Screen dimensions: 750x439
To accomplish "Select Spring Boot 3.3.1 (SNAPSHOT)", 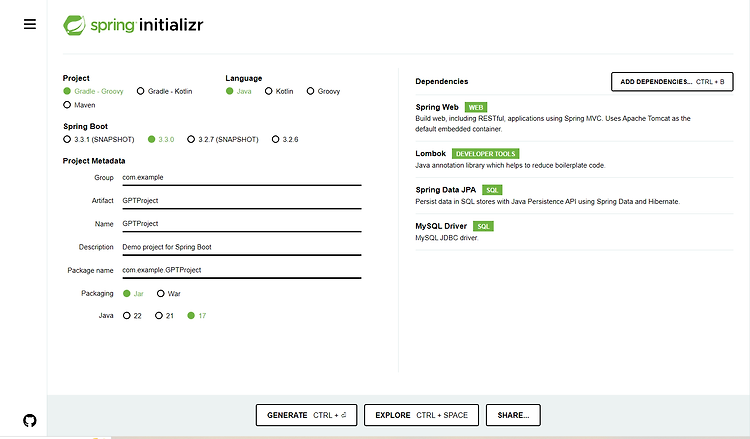I will click(x=99, y=140).
